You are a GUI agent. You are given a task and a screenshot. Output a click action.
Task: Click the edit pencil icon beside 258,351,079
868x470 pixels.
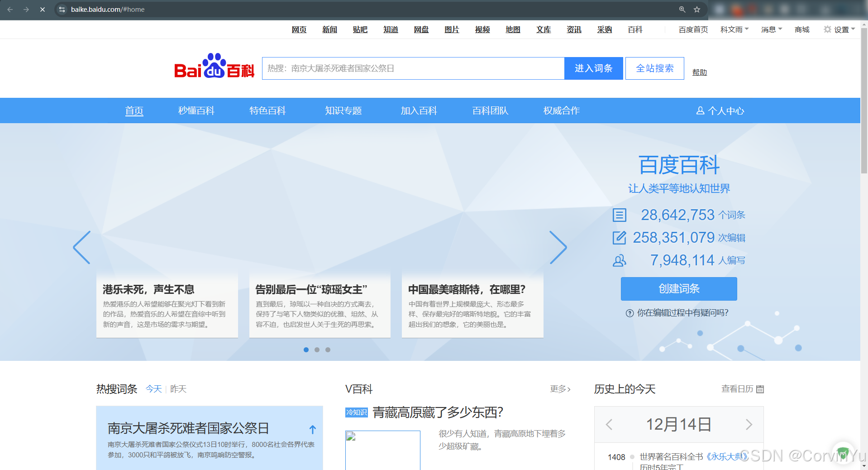point(619,237)
